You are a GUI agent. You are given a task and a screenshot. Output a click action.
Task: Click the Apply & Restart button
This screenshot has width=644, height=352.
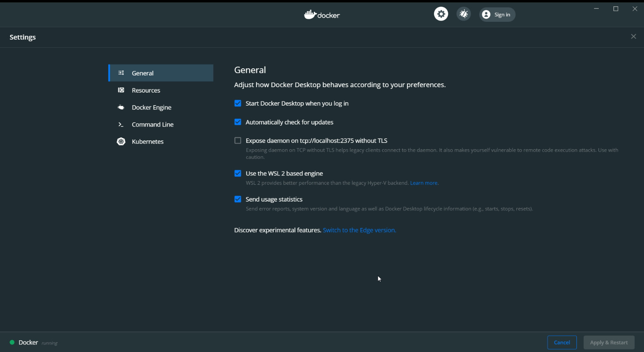coord(609,342)
